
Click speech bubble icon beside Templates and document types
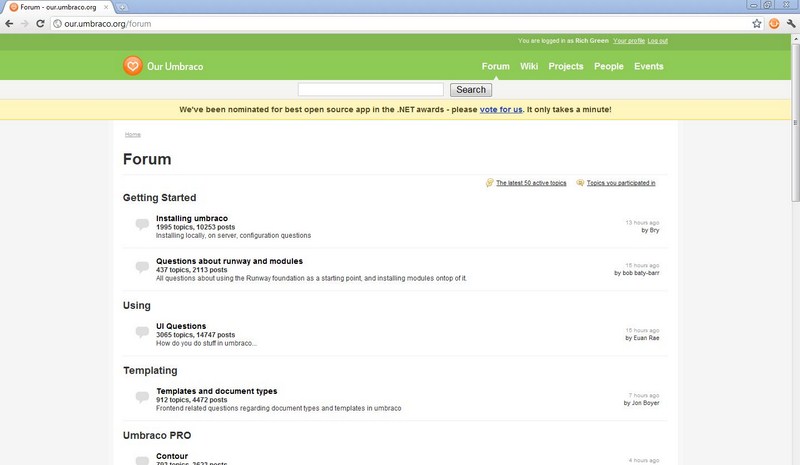pyautogui.click(x=142, y=397)
